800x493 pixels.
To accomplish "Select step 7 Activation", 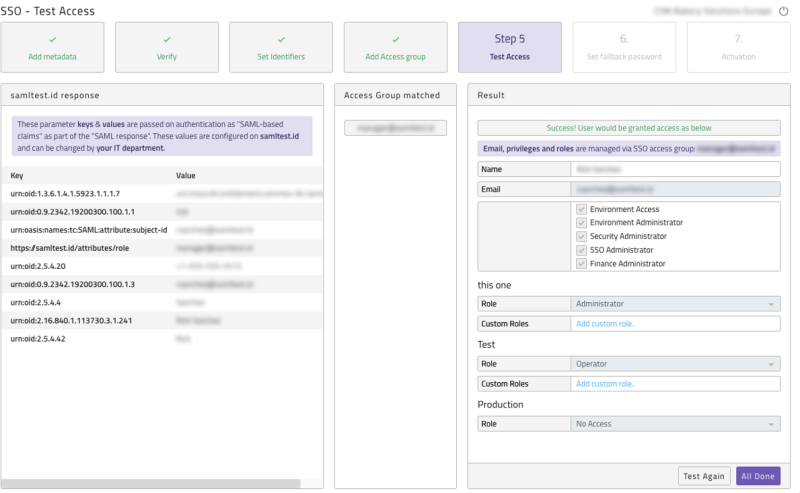I will 738,47.
